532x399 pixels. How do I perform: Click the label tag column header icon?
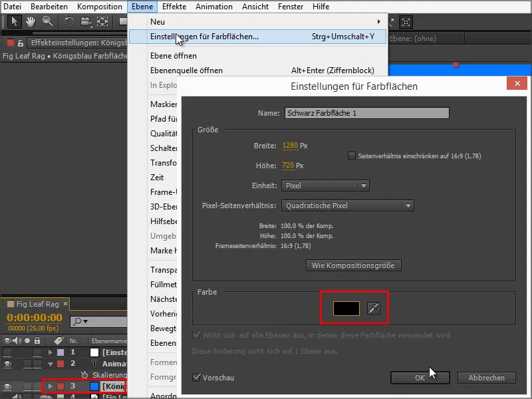point(59,340)
